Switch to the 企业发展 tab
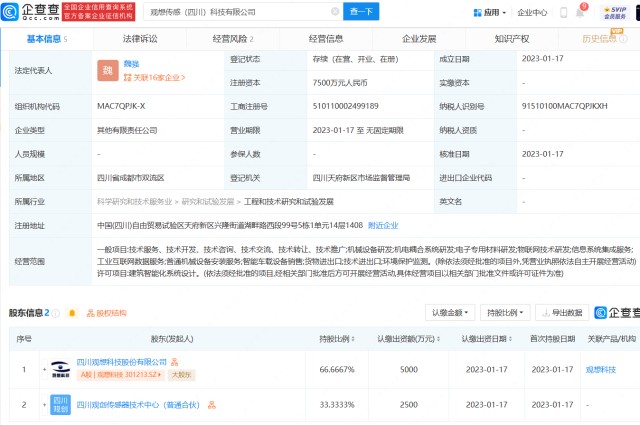640x425 pixels. click(x=419, y=39)
